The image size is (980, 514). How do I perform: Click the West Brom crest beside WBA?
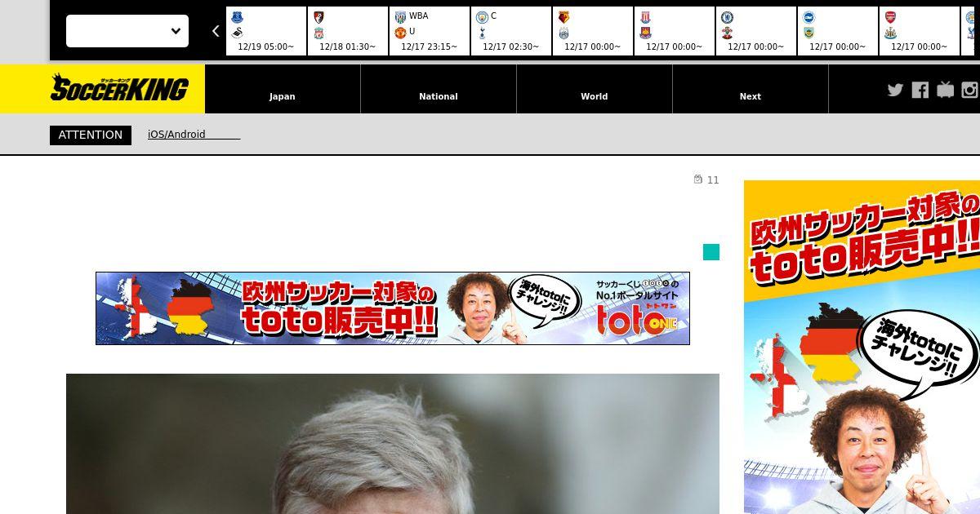tap(400, 17)
